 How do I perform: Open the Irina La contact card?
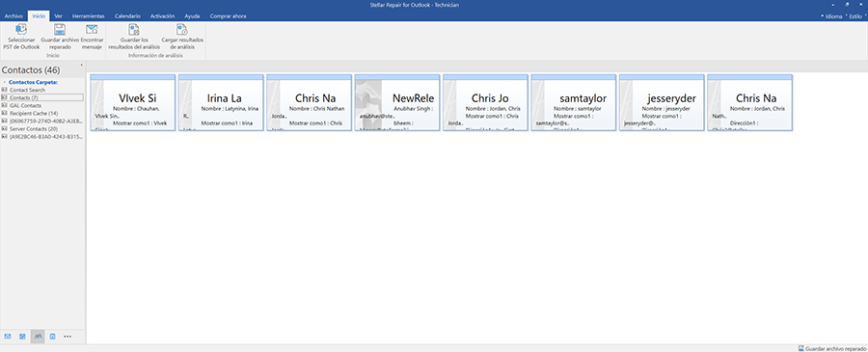click(x=221, y=102)
